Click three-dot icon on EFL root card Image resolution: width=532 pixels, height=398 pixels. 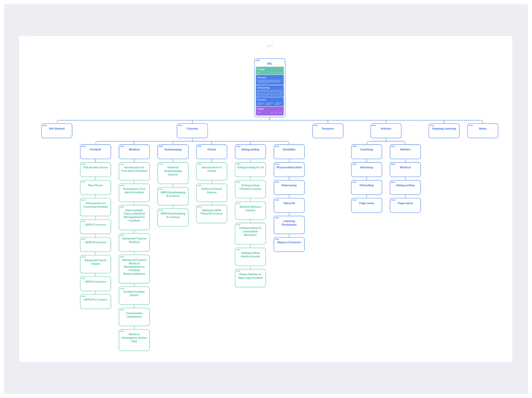[x=258, y=60]
